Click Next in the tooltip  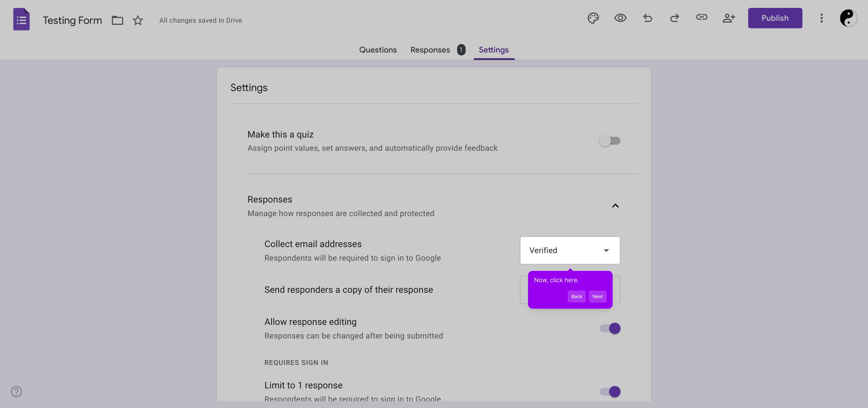(x=598, y=297)
